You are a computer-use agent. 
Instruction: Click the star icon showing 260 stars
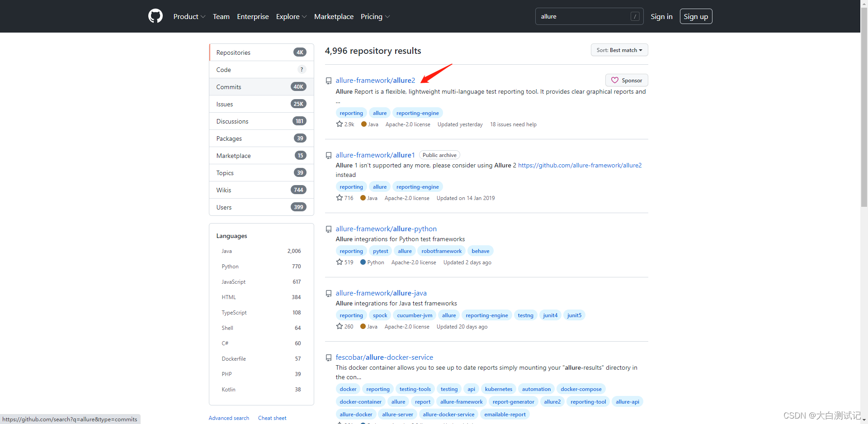point(339,326)
